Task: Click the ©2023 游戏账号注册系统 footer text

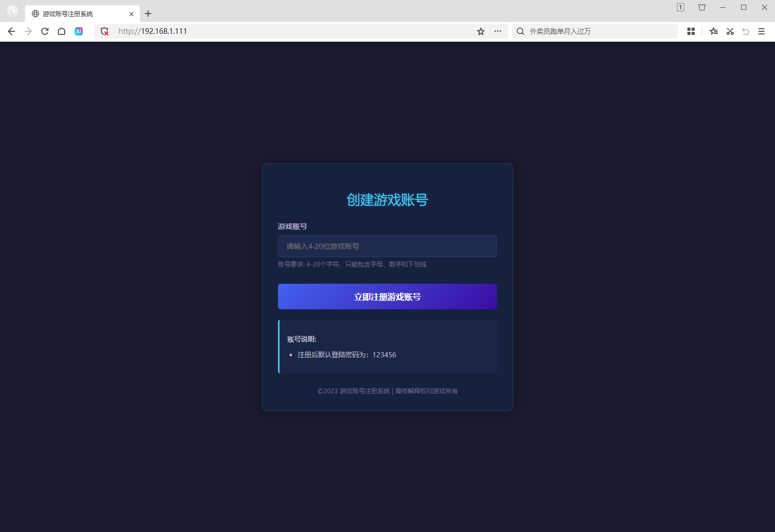Action: point(387,391)
